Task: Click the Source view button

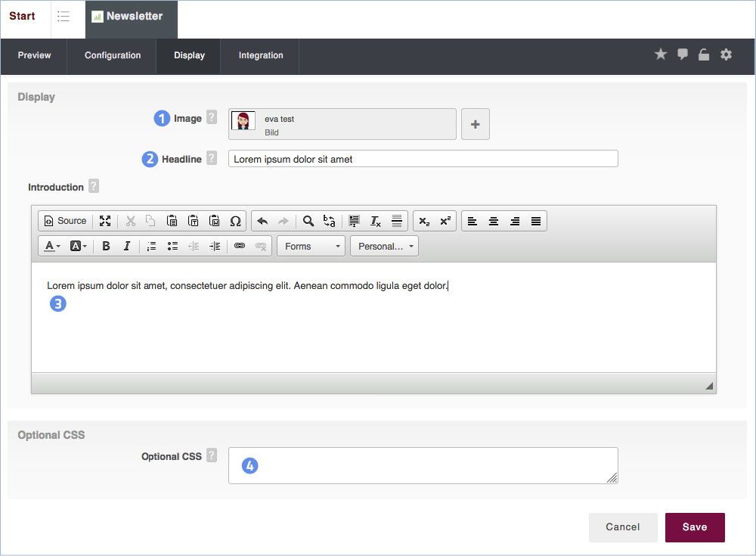Action: click(x=65, y=221)
